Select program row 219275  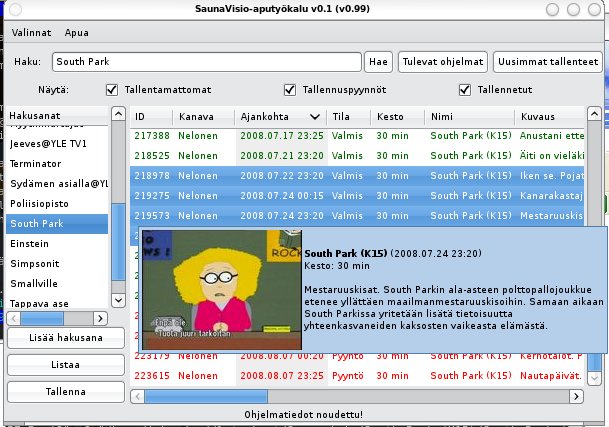(357, 196)
